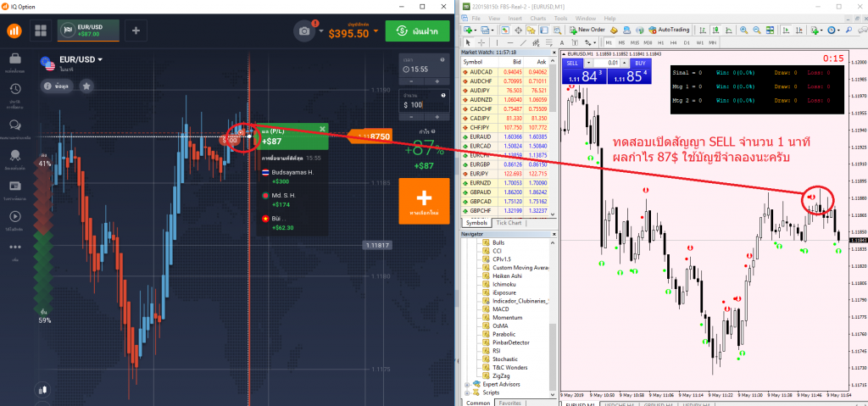Click the BUY one-click trading button
Screen dimensions: 868x406
point(640,63)
